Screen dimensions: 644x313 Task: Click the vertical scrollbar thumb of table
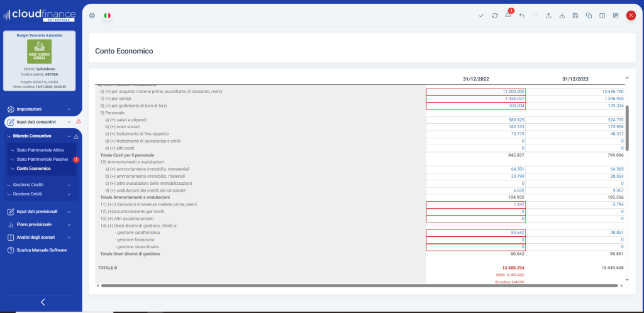tap(627, 128)
